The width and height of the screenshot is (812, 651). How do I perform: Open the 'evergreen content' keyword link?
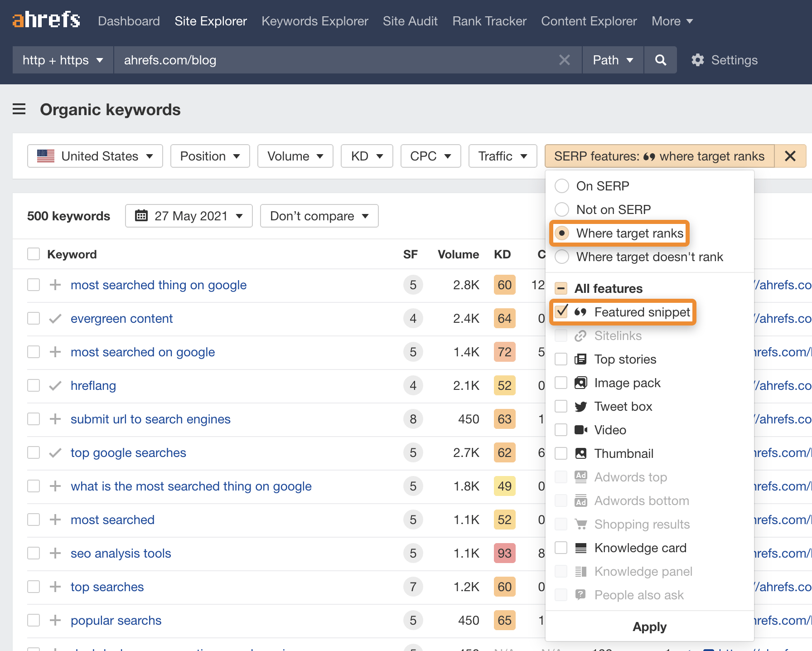[121, 318]
